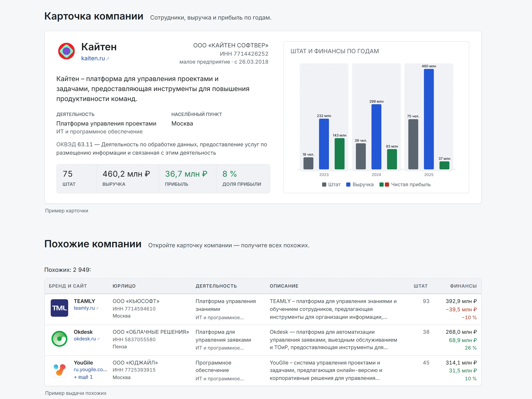Click the 2025 staff bar 75 чел.
532x399 pixels.
coord(413,144)
